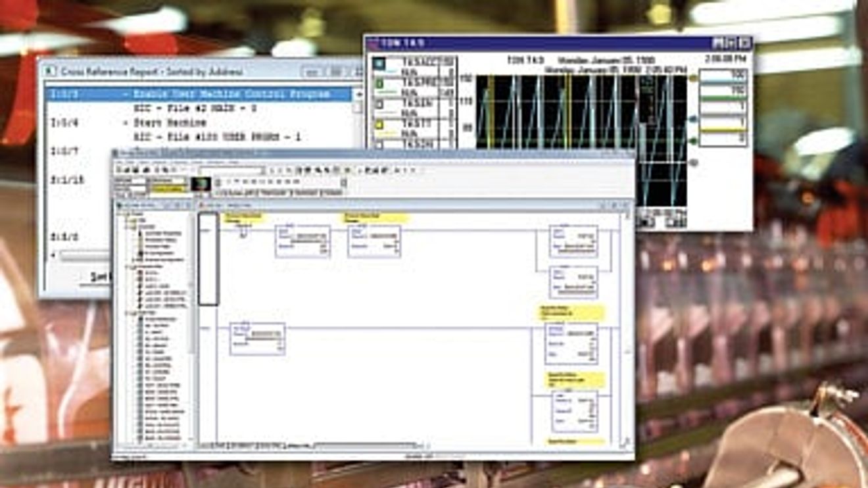Select the first yellow rung comment above the XIC contact
Image resolution: width=868 pixels, height=488 pixels.
(245, 218)
